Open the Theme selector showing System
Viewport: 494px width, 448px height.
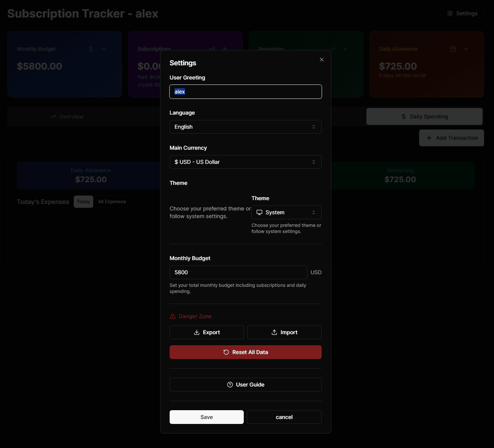pyautogui.click(x=286, y=212)
